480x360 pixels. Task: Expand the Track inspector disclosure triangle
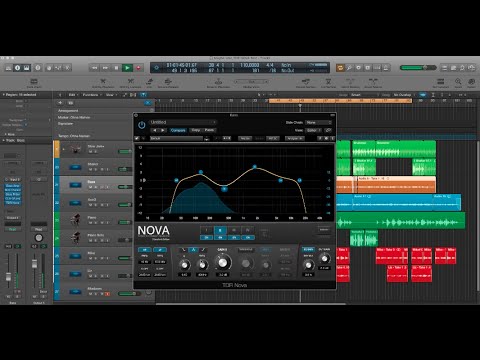[3, 140]
